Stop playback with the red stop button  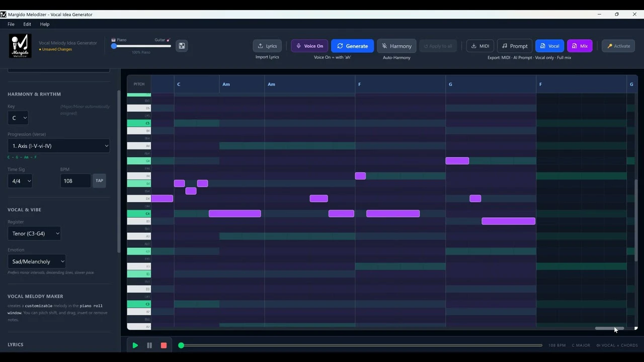[x=164, y=345]
